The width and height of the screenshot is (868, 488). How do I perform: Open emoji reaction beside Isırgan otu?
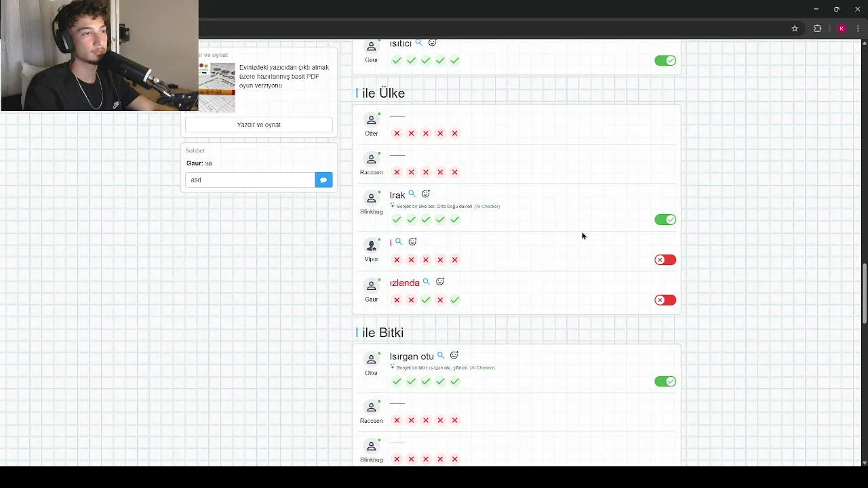454,355
